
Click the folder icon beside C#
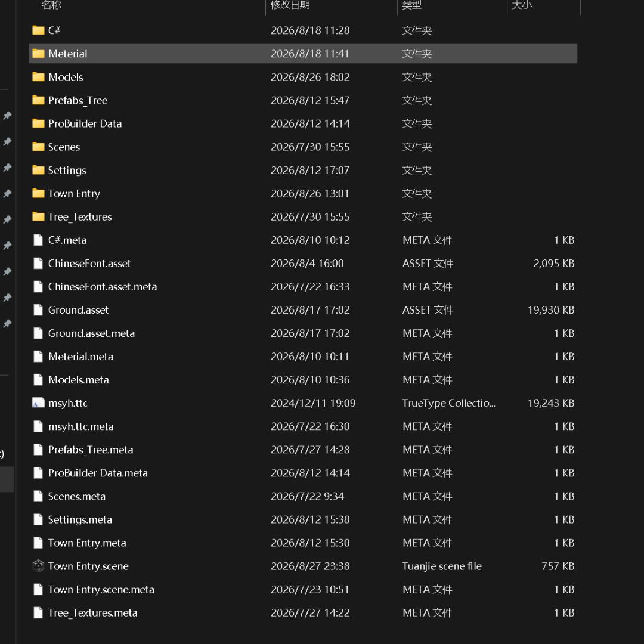coord(38,30)
